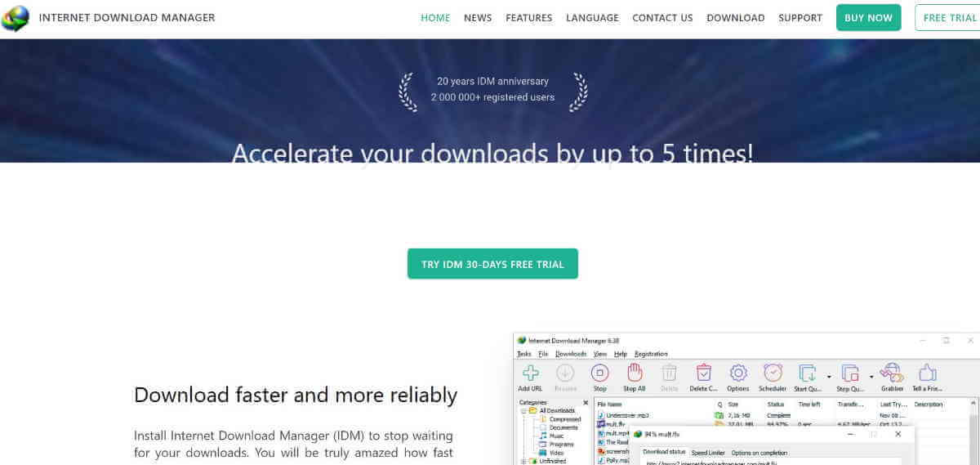The height and width of the screenshot is (465, 980).
Task: Open the SUPPORT navigation item
Action: tap(800, 17)
